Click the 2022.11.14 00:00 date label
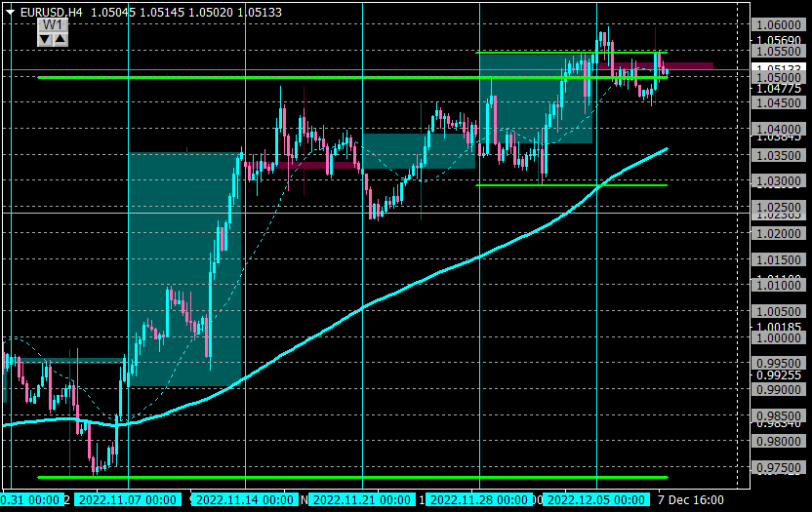This screenshot has width=812, height=512. tap(244, 500)
